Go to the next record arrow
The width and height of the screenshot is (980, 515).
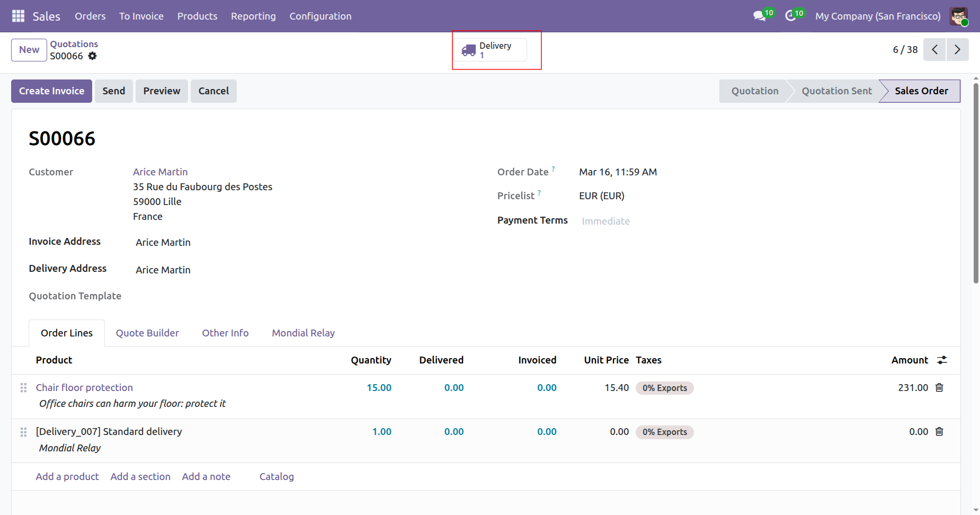coord(957,50)
